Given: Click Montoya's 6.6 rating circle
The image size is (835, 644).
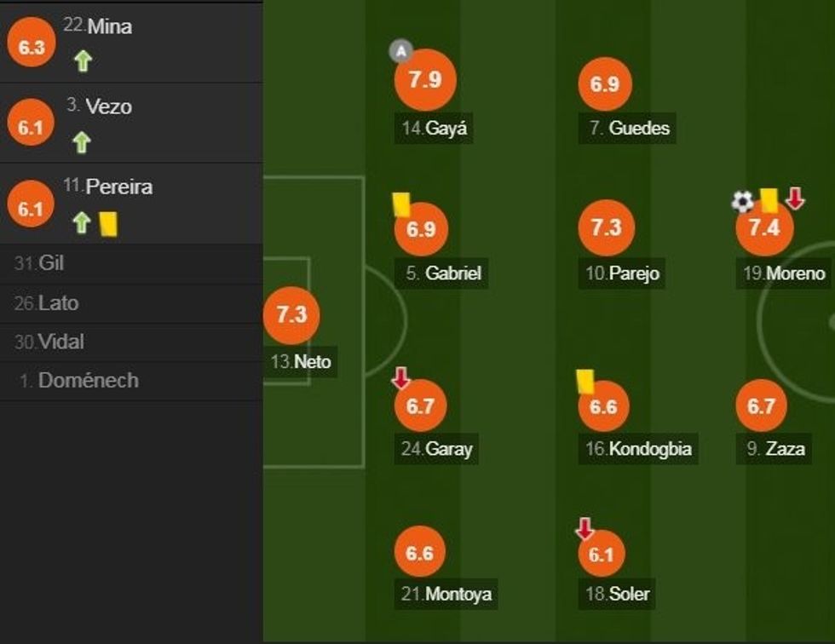Looking at the screenshot, I should (420, 554).
